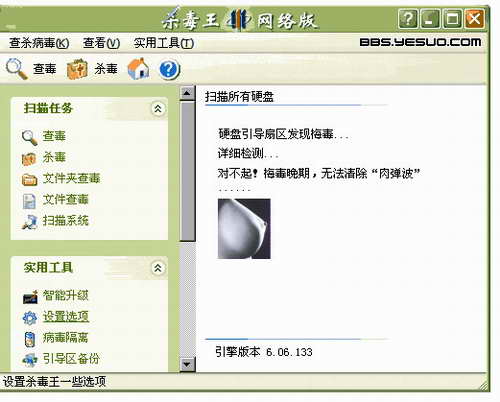Click the 扫描系统 icon in sidebar
This screenshot has height=402, width=500.
[29, 222]
